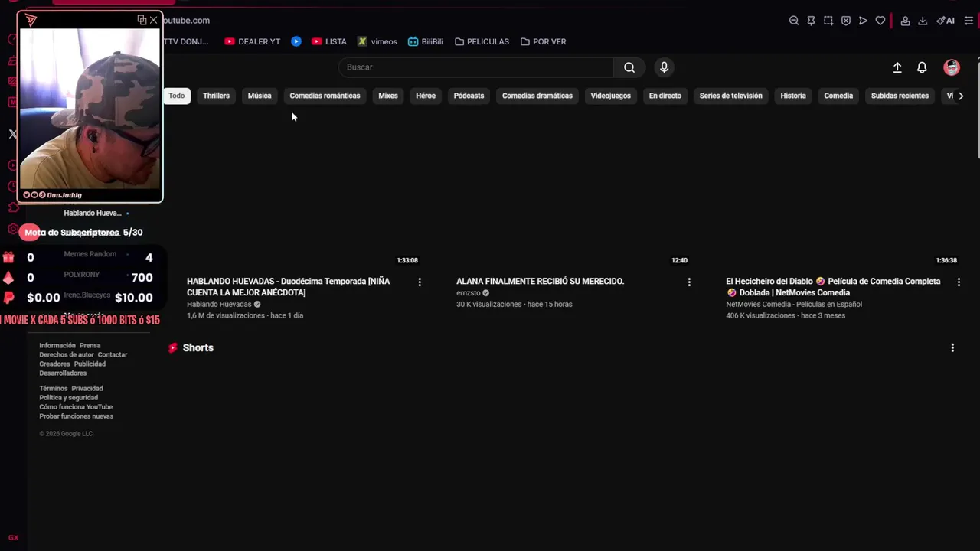Image resolution: width=980 pixels, height=551 pixels.
Task: Open the YouTube account avatar menu
Action: click(952, 67)
